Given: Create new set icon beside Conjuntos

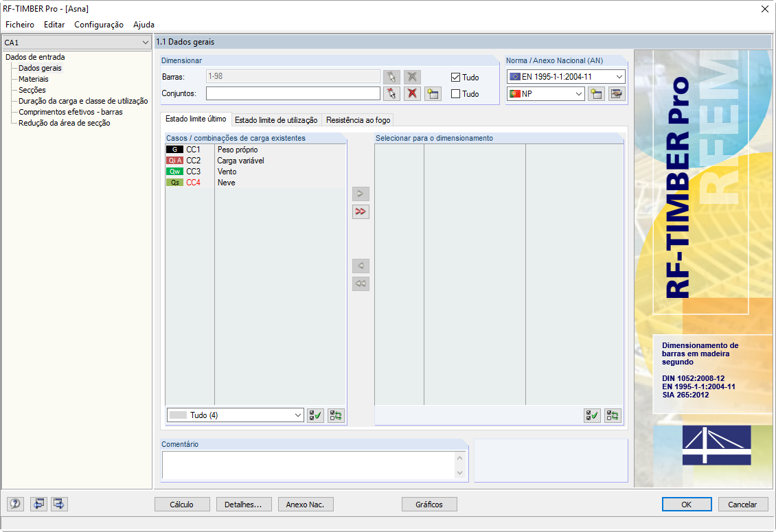Looking at the screenshot, I should [x=433, y=93].
